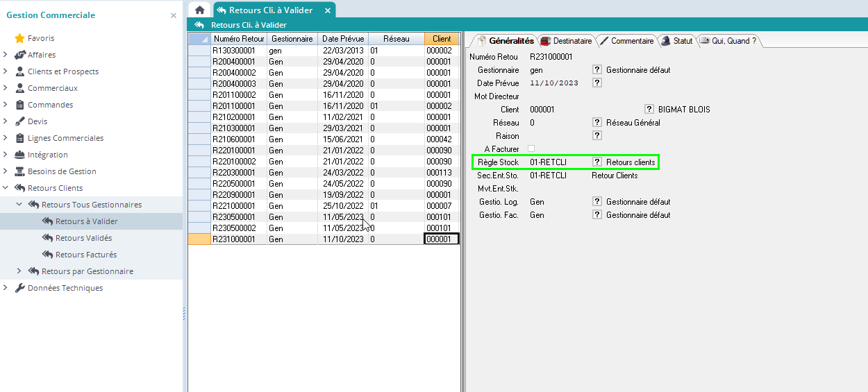
Task: Click the Intégration icon in sidebar
Action: 19,155
